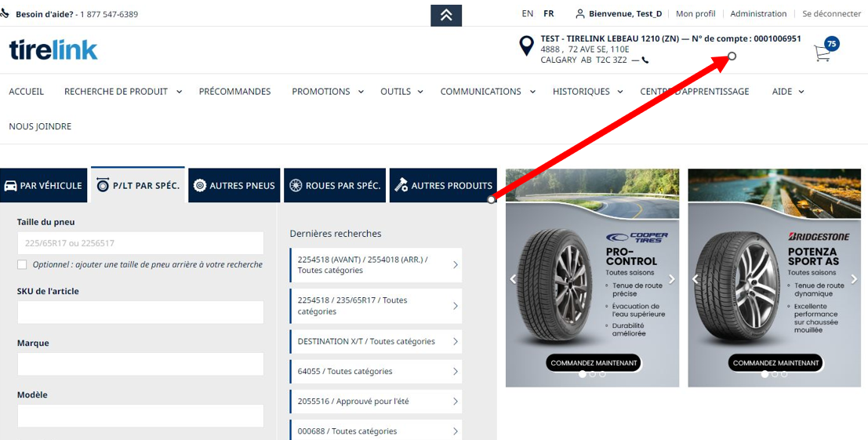
Task: Click the help phone number 1 877 547-6389
Action: [109, 14]
